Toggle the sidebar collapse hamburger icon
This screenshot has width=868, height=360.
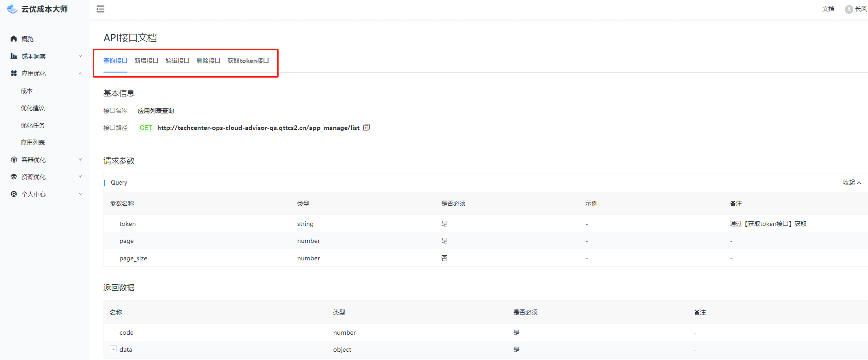click(100, 9)
